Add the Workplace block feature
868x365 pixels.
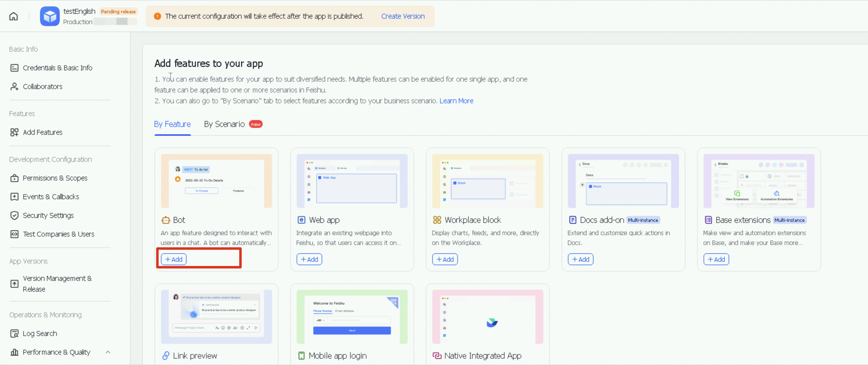pyautogui.click(x=445, y=259)
